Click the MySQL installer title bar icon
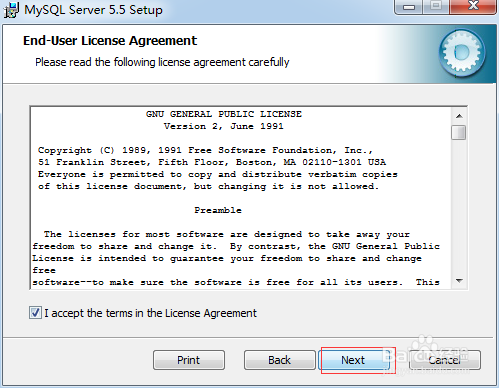Screen dimensions: 499x388 click(11, 10)
